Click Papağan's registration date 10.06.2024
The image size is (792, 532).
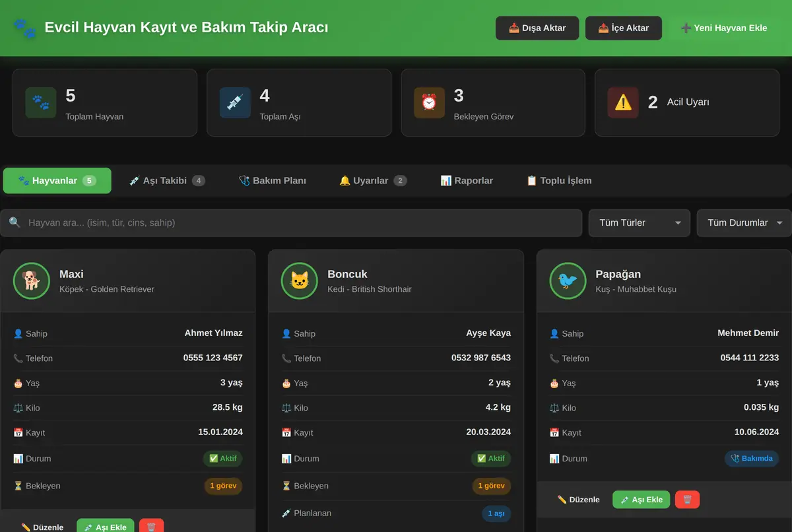(756, 432)
